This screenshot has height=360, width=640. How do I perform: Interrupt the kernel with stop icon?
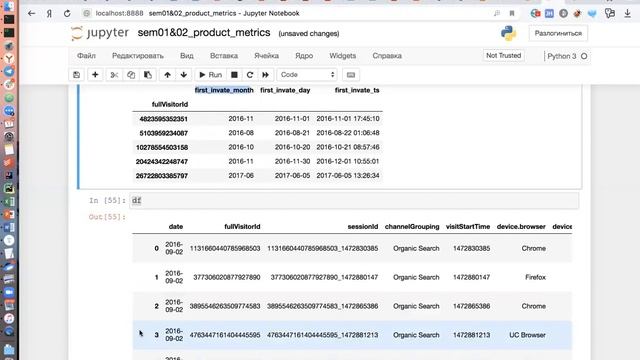pos(234,75)
